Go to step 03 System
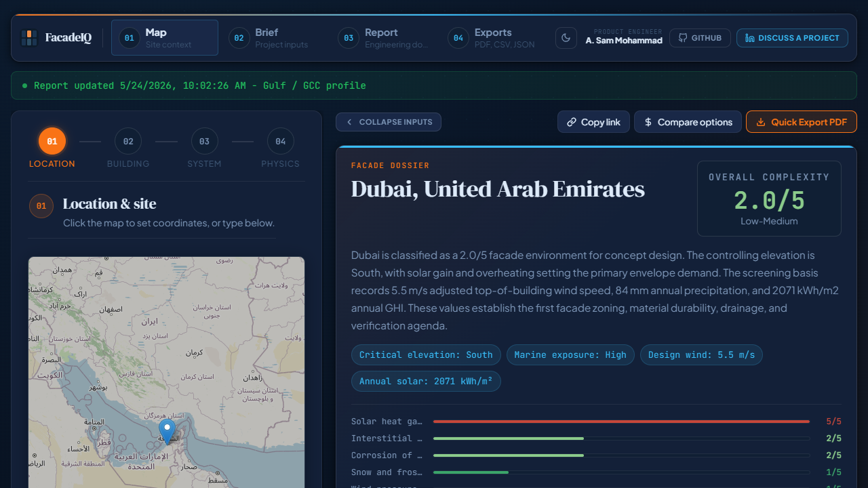868x488 pixels. click(204, 148)
